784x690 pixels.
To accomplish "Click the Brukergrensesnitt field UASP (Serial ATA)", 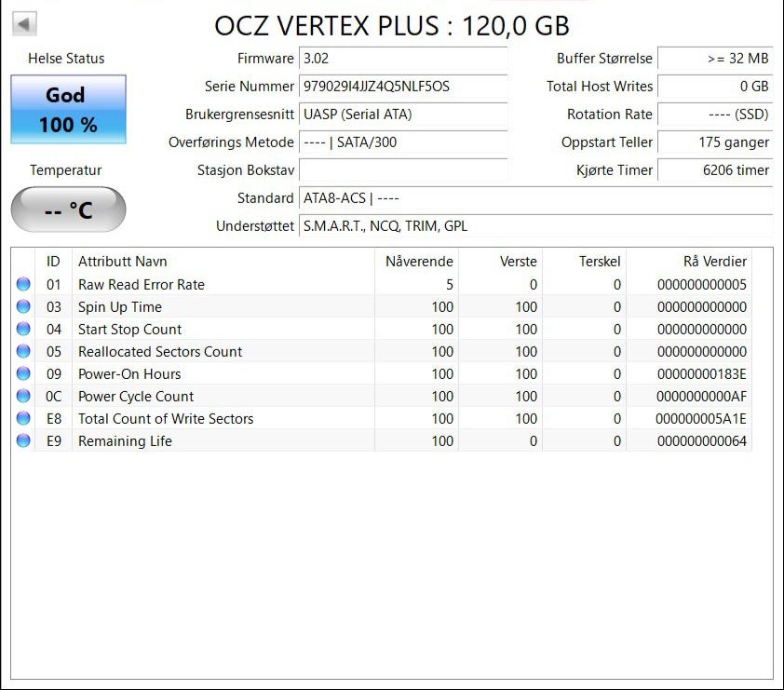I will click(403, 115).
